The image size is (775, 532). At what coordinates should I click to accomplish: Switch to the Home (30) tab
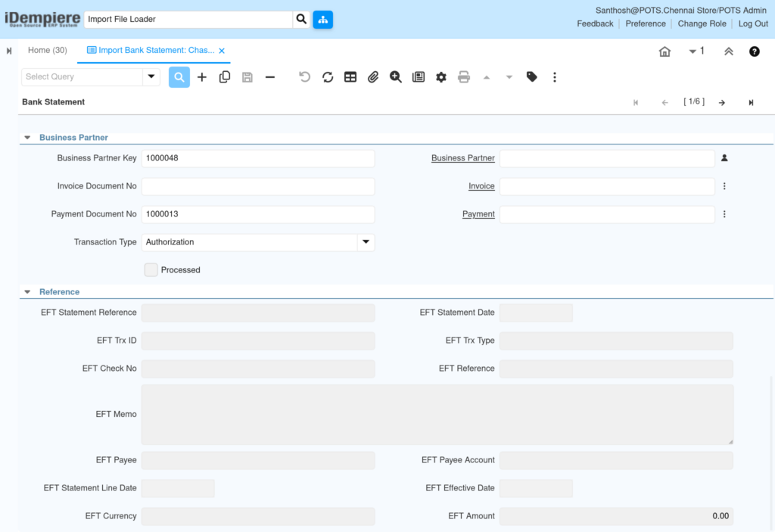tap(48, 51)
